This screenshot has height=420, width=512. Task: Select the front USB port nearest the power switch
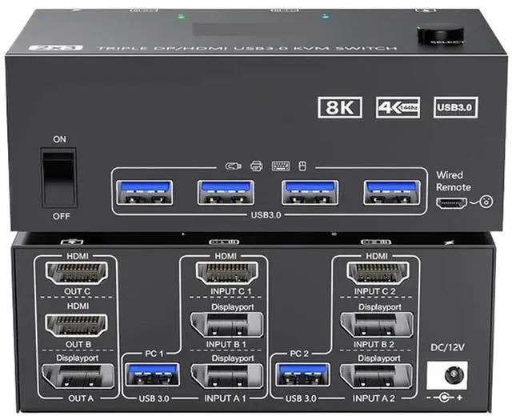(x=145, y=193)
